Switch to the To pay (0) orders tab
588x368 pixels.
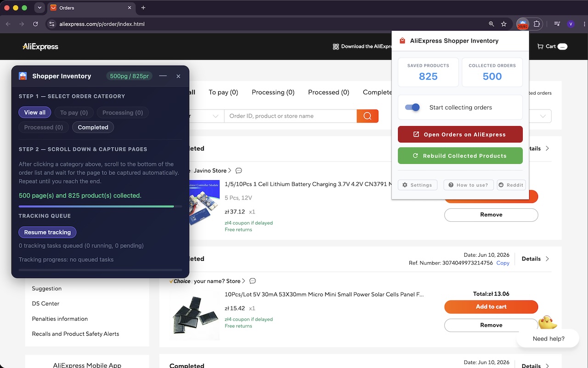(223, 92)
